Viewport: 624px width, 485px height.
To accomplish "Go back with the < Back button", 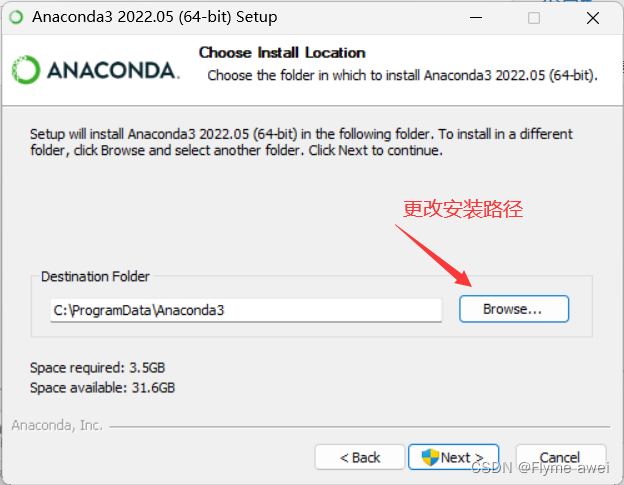I will coord(360,457).
